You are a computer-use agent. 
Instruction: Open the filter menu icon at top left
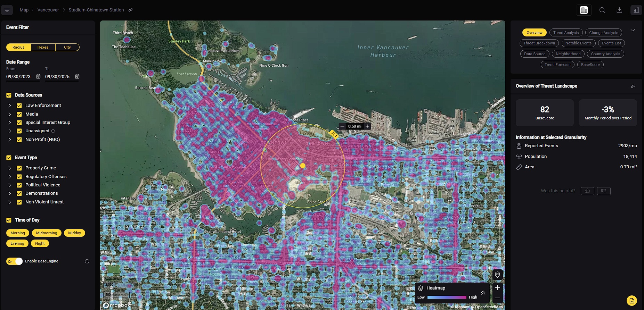[7, 10]
